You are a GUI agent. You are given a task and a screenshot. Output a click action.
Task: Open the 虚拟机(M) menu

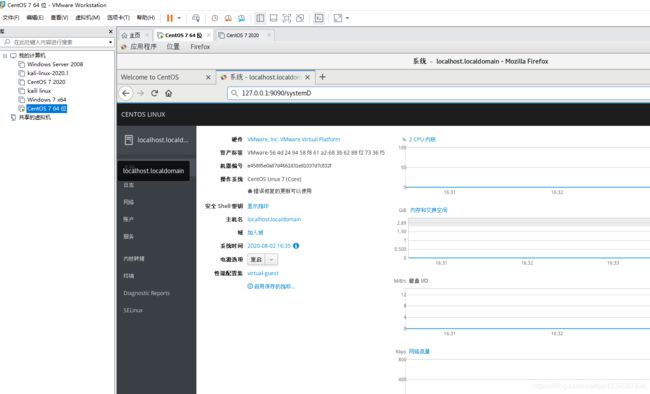(x=87, y=17)
